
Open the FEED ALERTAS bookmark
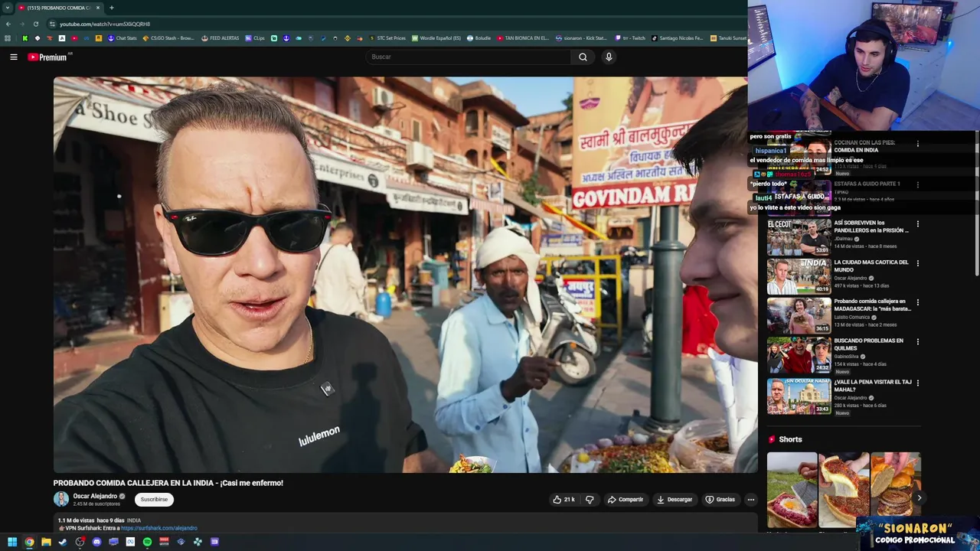(220, 38)
